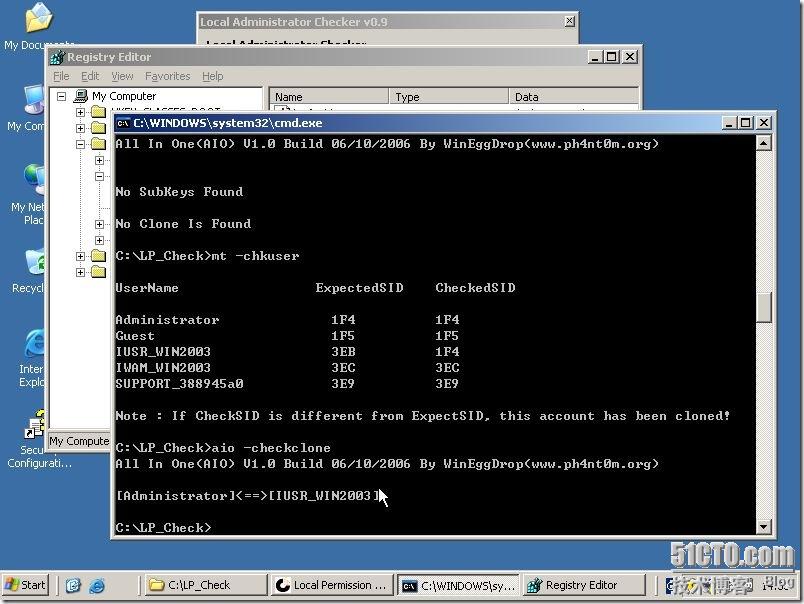Open the Help menu in Registry Editor
This screenshot has height=604, width=804.
click(x=212, y=76)
